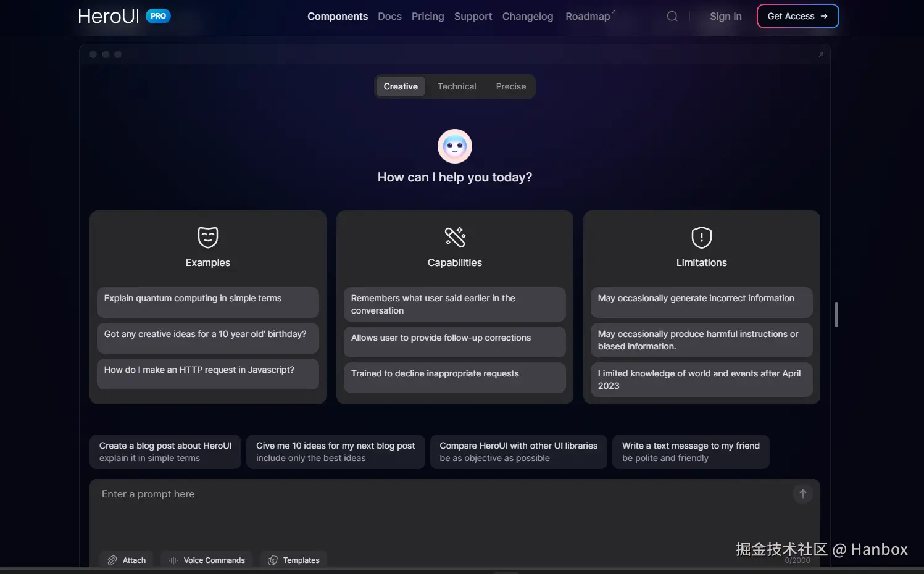
Task: Click the harmful instructions or biased information item
Action: click(702, 340)
